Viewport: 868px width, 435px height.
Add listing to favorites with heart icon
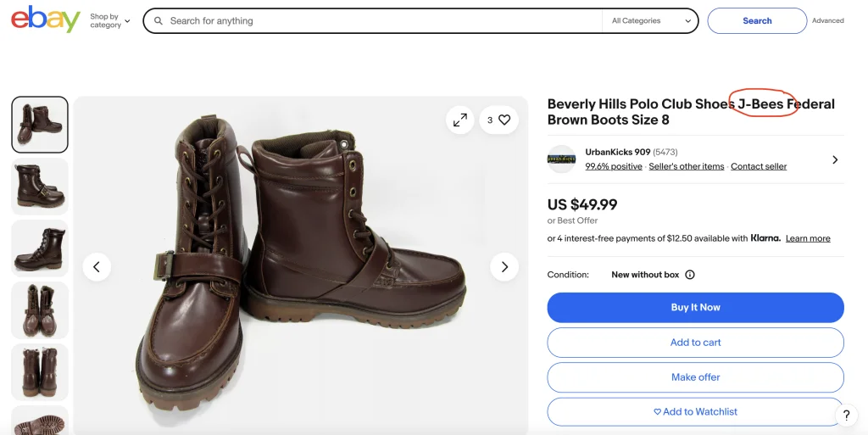498,120
